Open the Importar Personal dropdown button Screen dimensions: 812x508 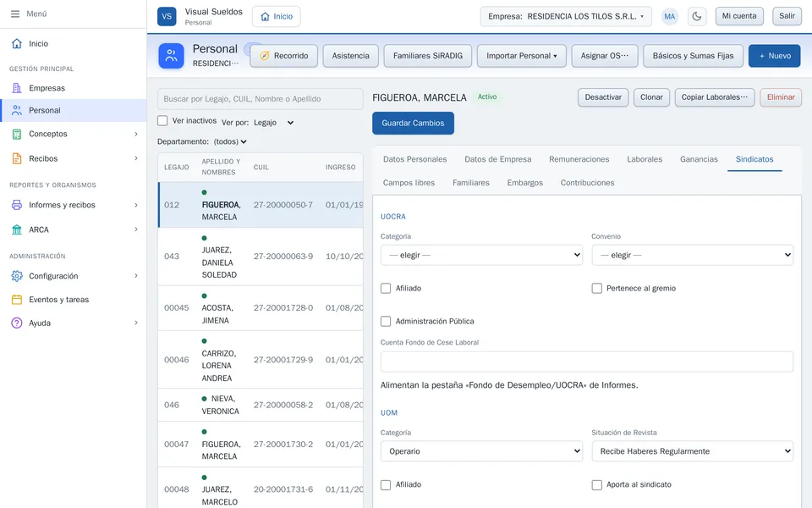pos(522,56)
